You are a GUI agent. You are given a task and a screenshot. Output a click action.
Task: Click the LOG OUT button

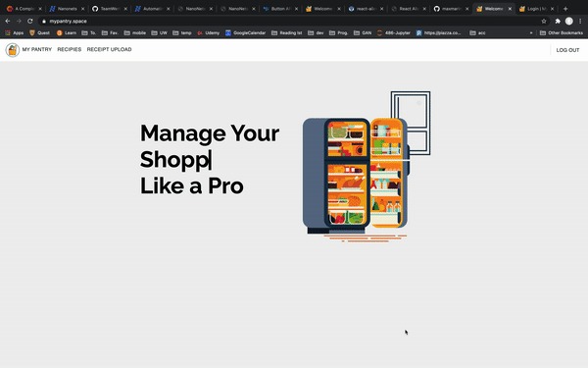click(567, 50)
